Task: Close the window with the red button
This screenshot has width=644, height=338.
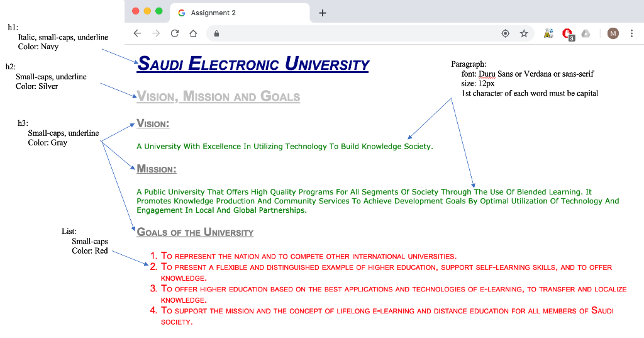Action: tap(136, 11)
